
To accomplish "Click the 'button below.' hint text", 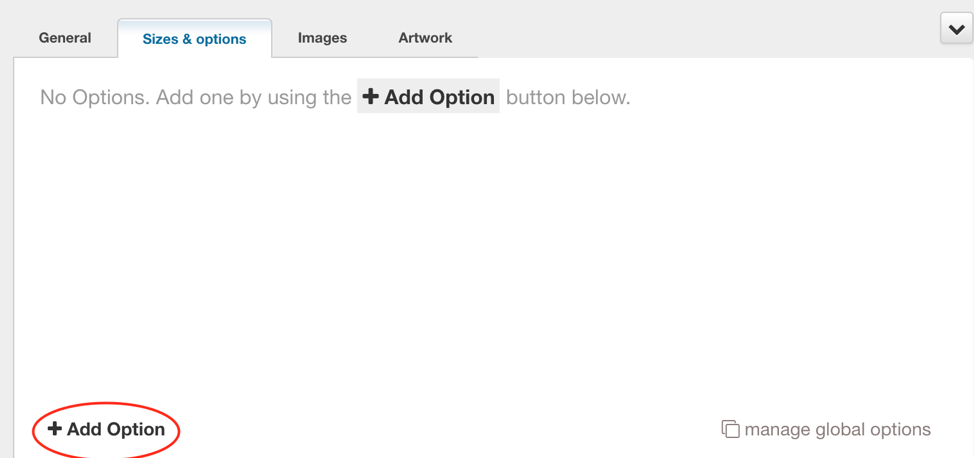I will click(x=568, y=98).
